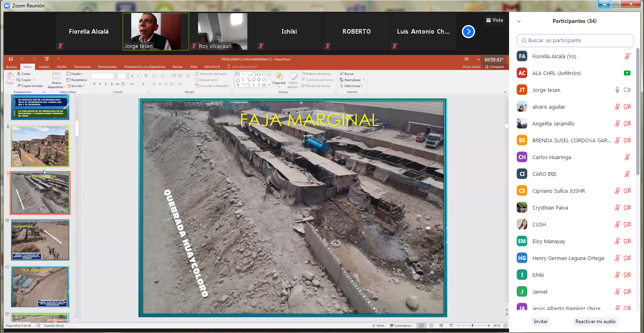
Task: Click the Undo arrow in PowerPoint's title bar
Action: (22, 59)
